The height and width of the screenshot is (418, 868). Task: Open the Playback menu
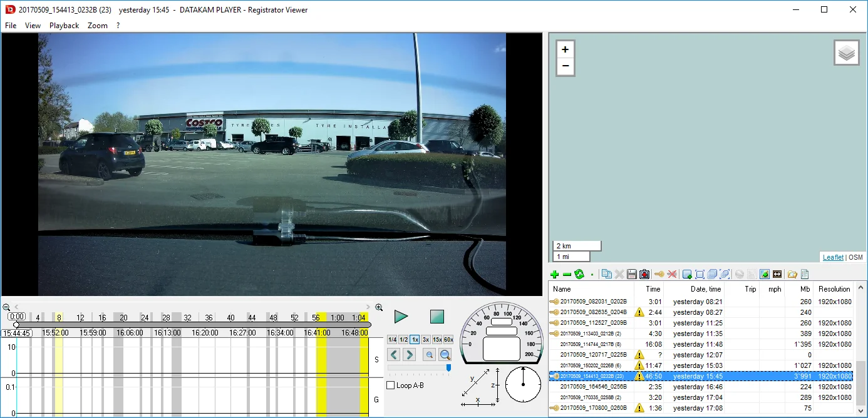pyautogui.click(x=64, y=26)
